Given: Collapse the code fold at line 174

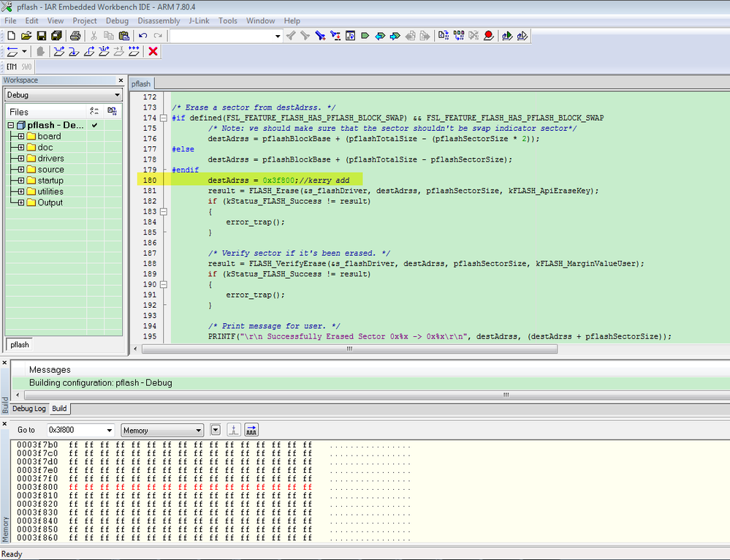Looking at the screenshot, I should tap(164, 118).
